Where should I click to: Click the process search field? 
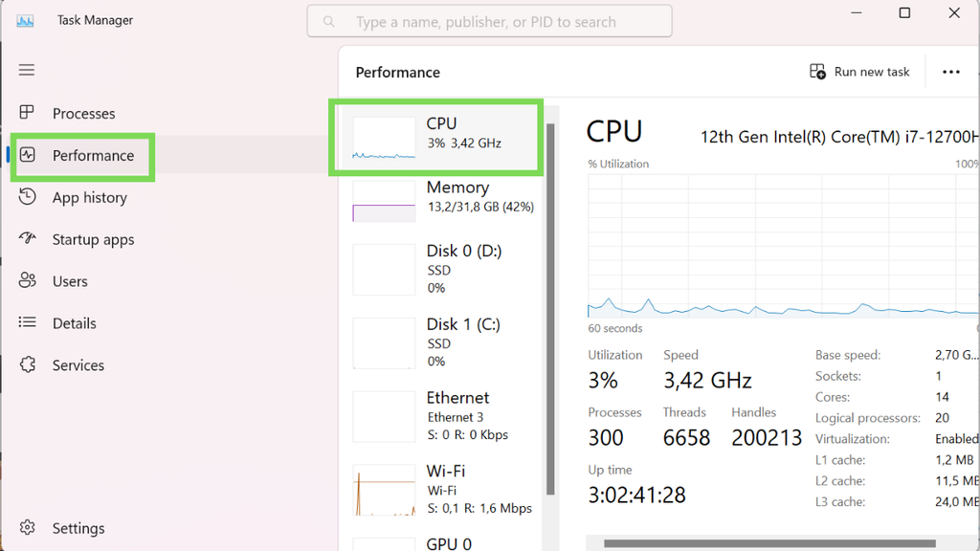(x=488, y=21)
